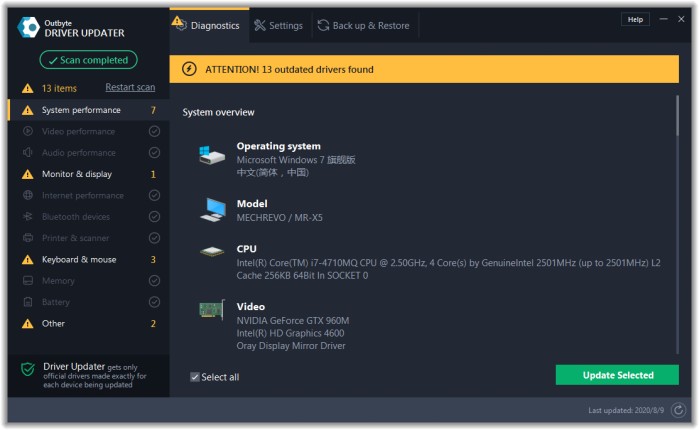This screenshot has width=699, height=430.
Task: Select System performance category
Action: [x=88, y=110]
